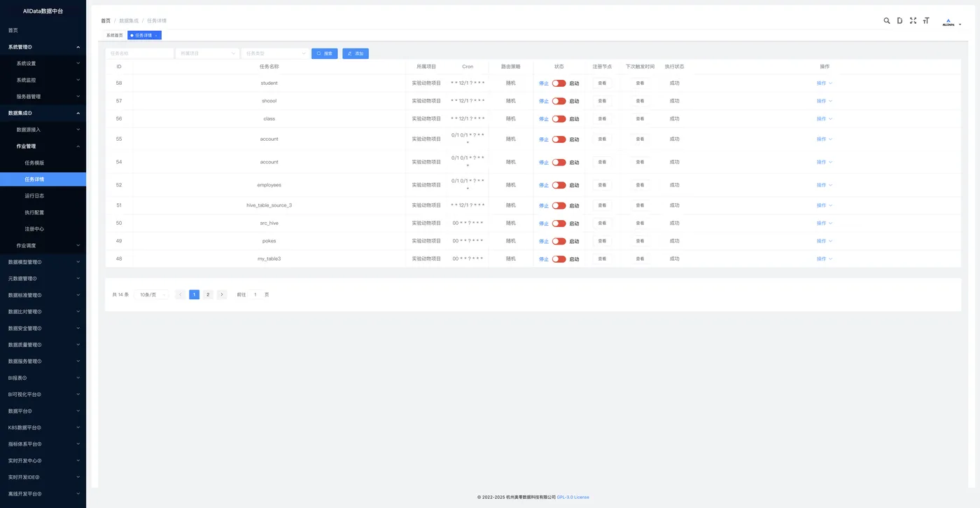Open the GPL-3.0 License footer link
This screenshot has height=508, width=980.
pos(573,497)
